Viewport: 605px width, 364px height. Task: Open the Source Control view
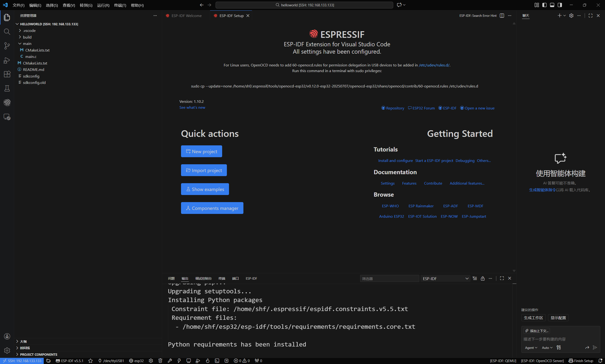(x=7, y=46)
